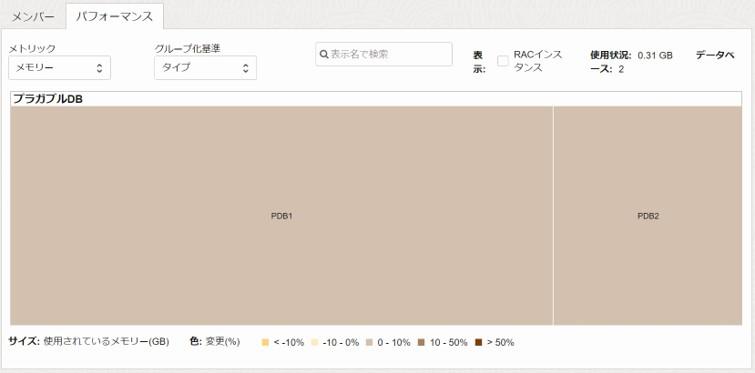Screen dimensions: 755x373
Task: Select the PDB1 treemap tile
Action: click(282, 216)
